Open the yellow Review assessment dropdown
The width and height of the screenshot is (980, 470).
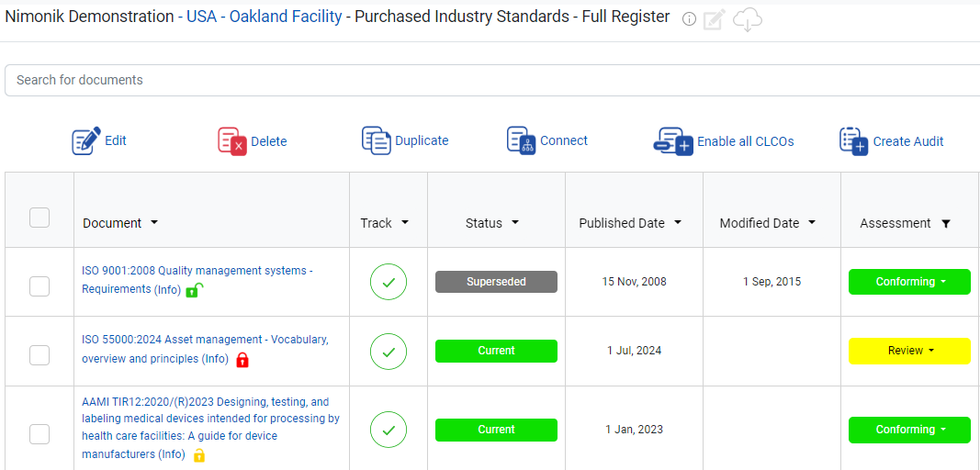click(x=909, y=351)
